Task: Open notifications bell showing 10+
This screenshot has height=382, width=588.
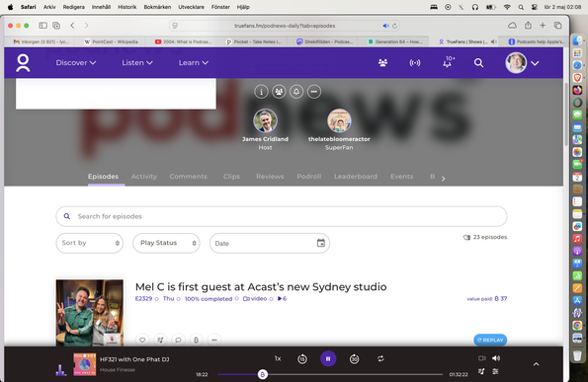Action: click(449, 62)
